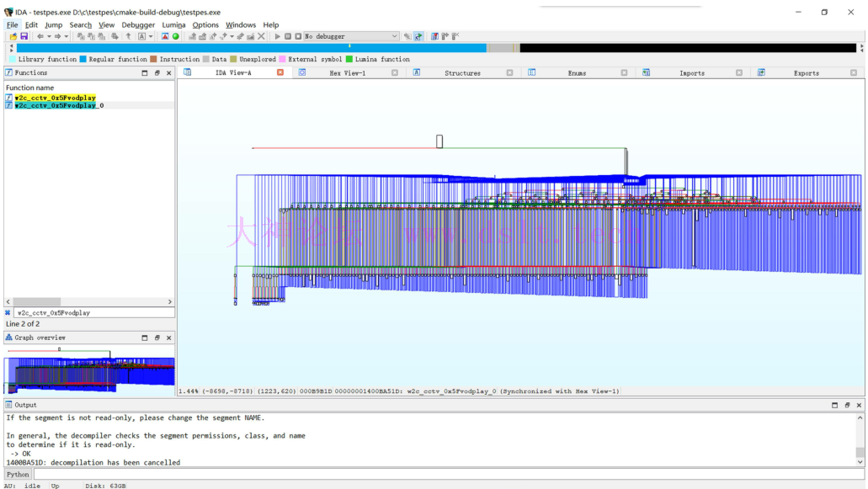Click the Functions list horizontal scrollbar thumb
Screen dimensions: 868x489
point(37,301)
